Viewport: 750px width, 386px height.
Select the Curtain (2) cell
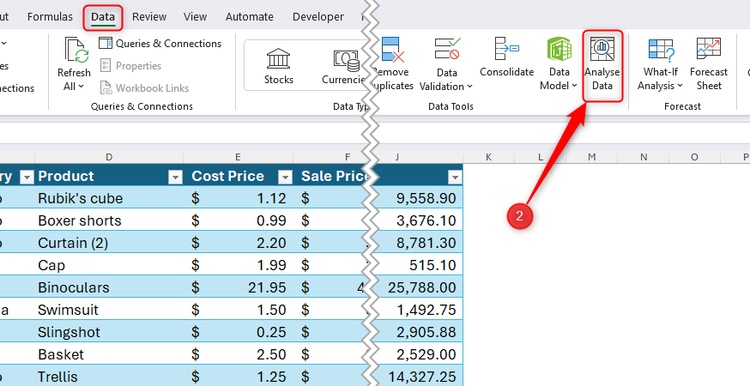[109, 243]
